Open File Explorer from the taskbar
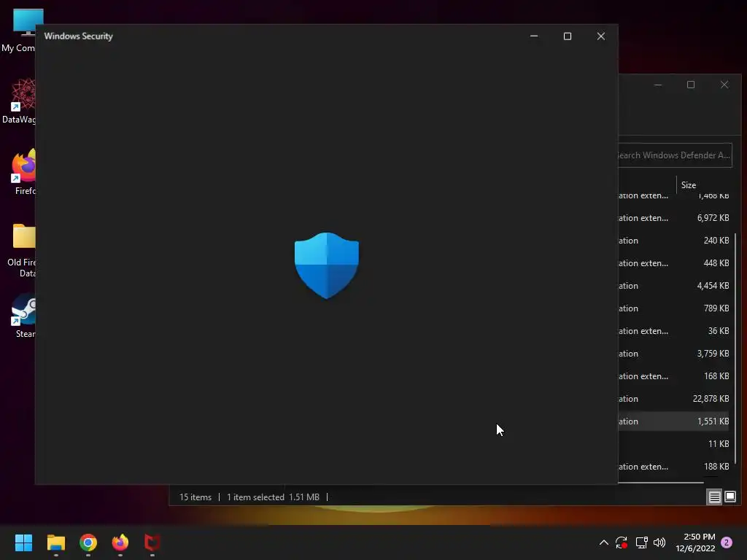The height and width of the screenshot is (560, 747). coord(55,542)
